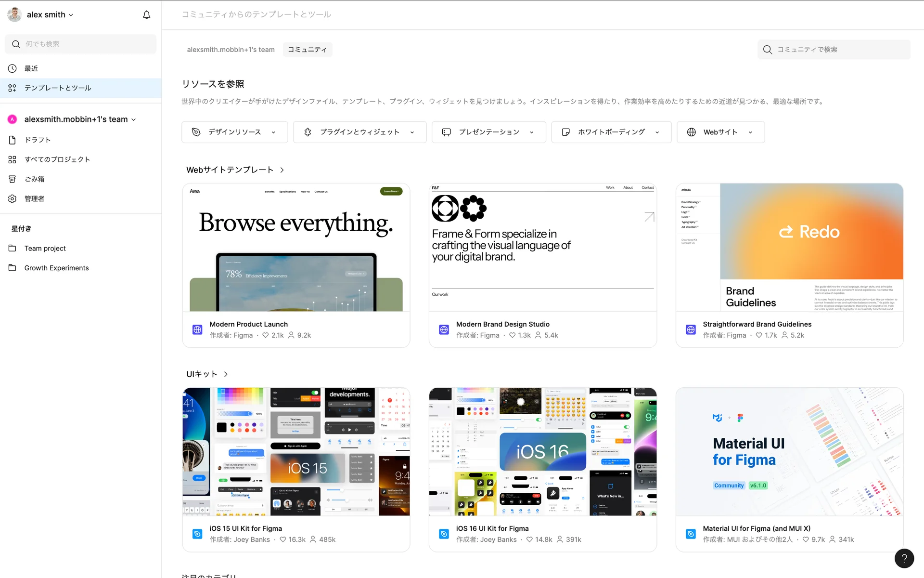Image resolution: width=924 pixels, height=578 pixels.
Task: Click the notifications bell icon
Action: pos(147,15)
